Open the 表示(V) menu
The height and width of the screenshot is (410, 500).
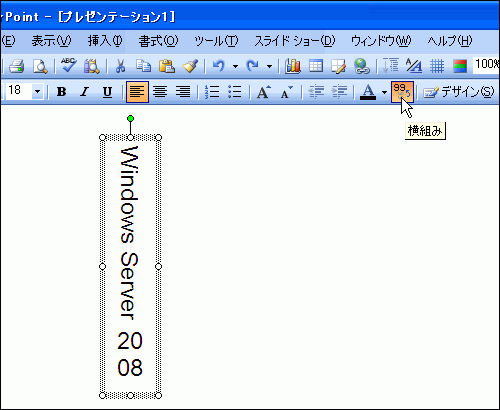(51, 41)
